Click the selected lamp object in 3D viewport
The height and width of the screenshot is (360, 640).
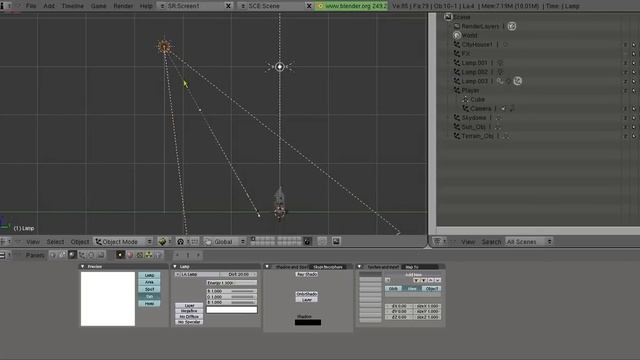(164, 47)
